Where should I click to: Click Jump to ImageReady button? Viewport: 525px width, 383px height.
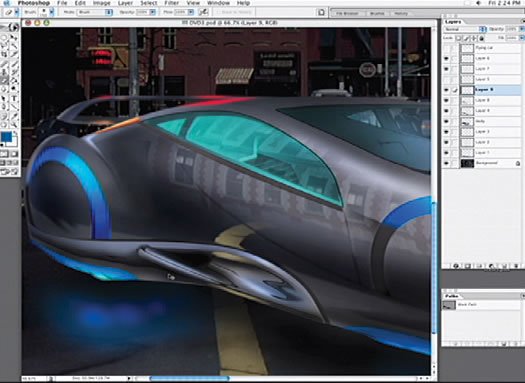(9, 172)
